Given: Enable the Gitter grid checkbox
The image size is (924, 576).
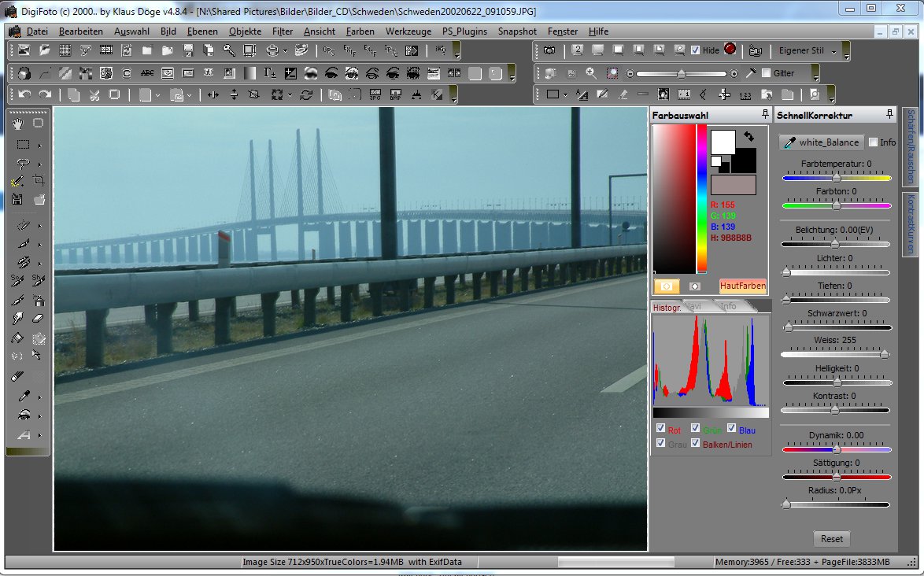Looking at the screenshot, I should point(766,73).
